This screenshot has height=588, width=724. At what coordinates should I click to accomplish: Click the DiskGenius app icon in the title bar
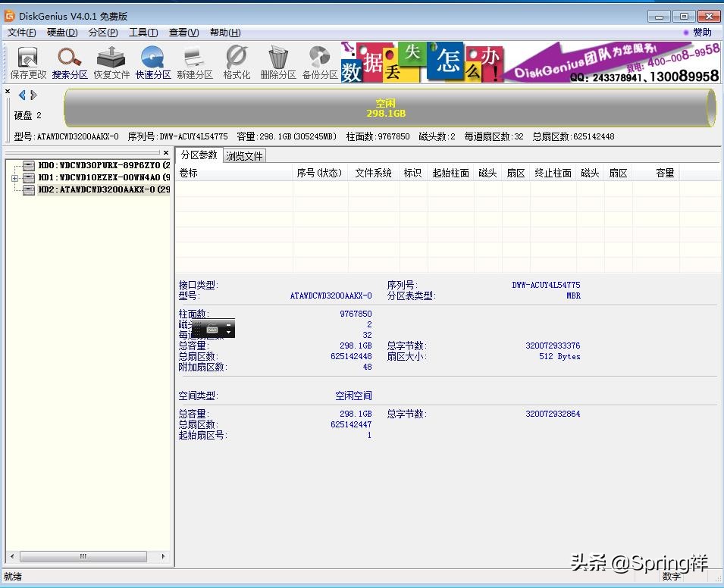(9, 16)
